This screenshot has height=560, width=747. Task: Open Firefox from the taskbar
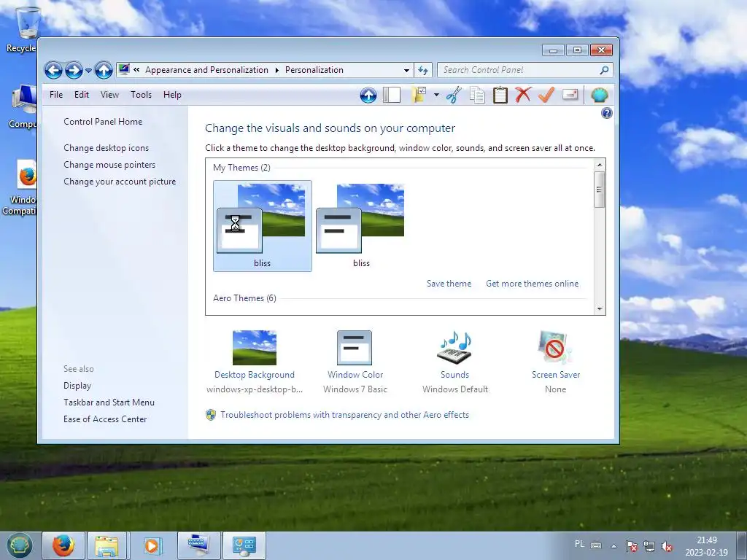pos(63,545)
